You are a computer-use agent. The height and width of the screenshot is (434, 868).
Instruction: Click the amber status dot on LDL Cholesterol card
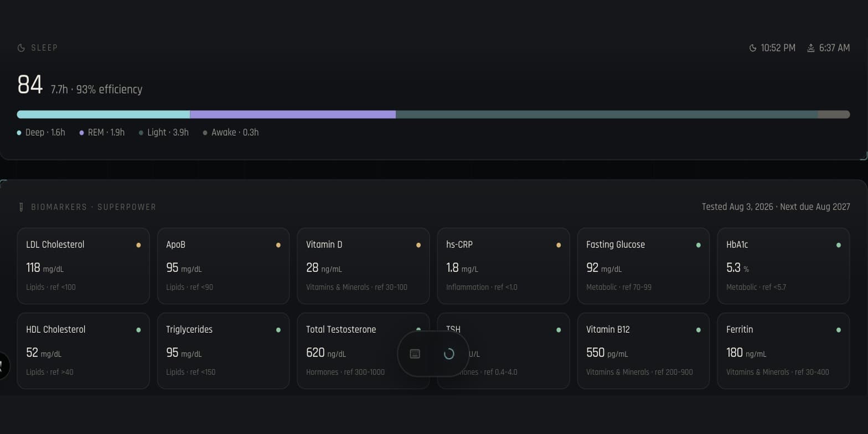(138, 245)
